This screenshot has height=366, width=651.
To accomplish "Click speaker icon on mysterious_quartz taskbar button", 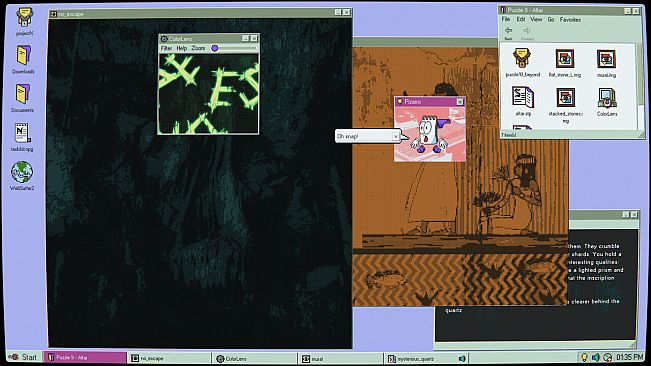I will (462, 358).
